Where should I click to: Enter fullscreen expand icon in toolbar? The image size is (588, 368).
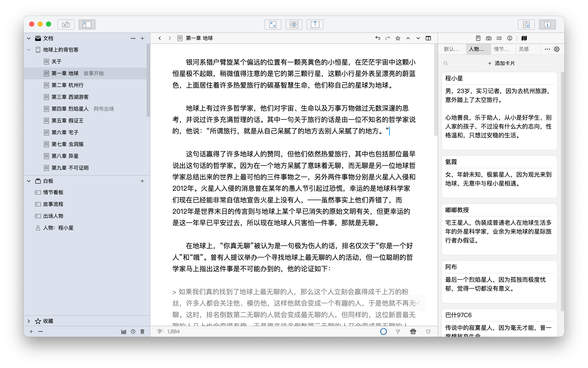tap(273, 24)
